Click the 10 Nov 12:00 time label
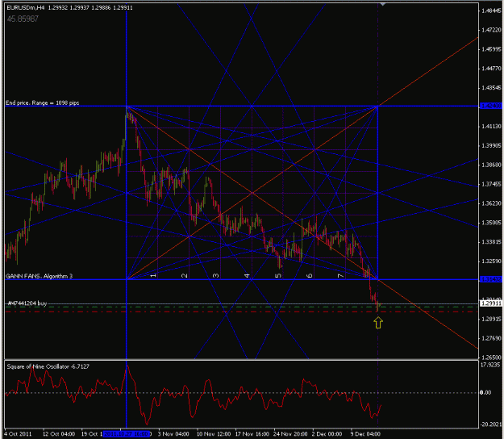 click(214, 434)
